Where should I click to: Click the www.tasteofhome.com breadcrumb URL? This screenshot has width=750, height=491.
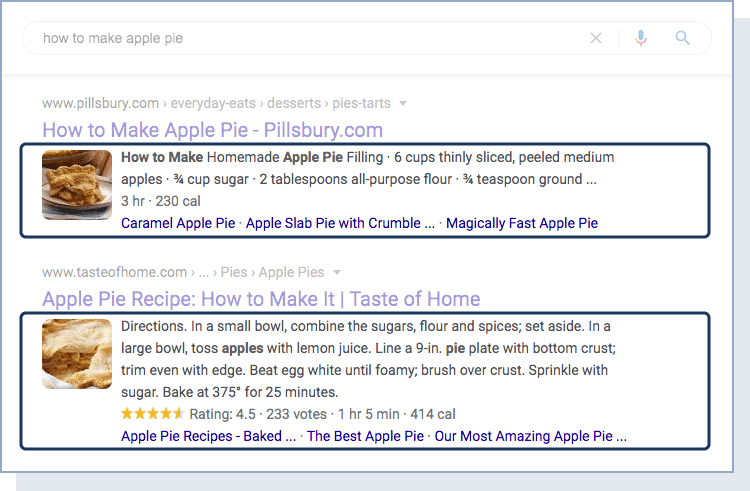point(114,272)
